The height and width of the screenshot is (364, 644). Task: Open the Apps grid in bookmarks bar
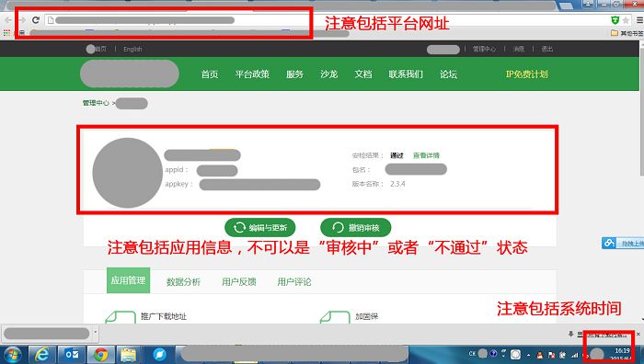[x=6, y=33]
